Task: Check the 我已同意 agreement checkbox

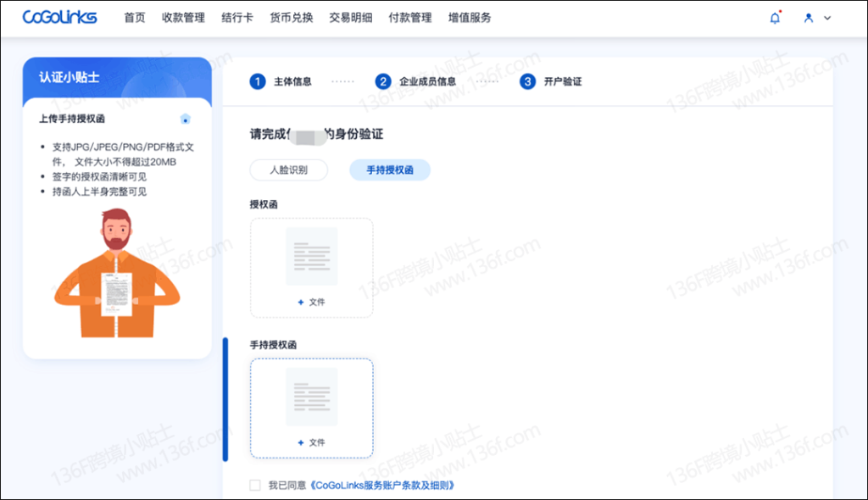Action: click(254, 485)
